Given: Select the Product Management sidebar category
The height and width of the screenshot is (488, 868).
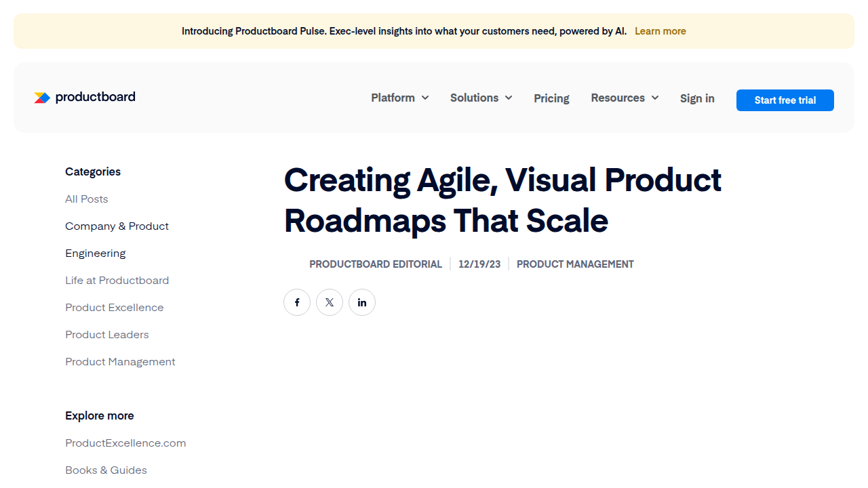Looking at the screenshot, I should 120,361.
